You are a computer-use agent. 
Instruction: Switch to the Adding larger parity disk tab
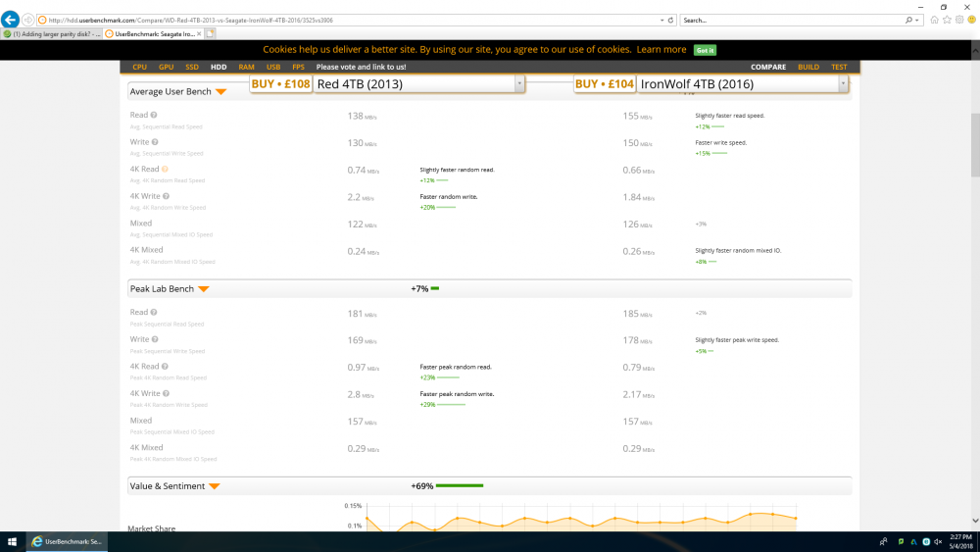tap(51, 33)
